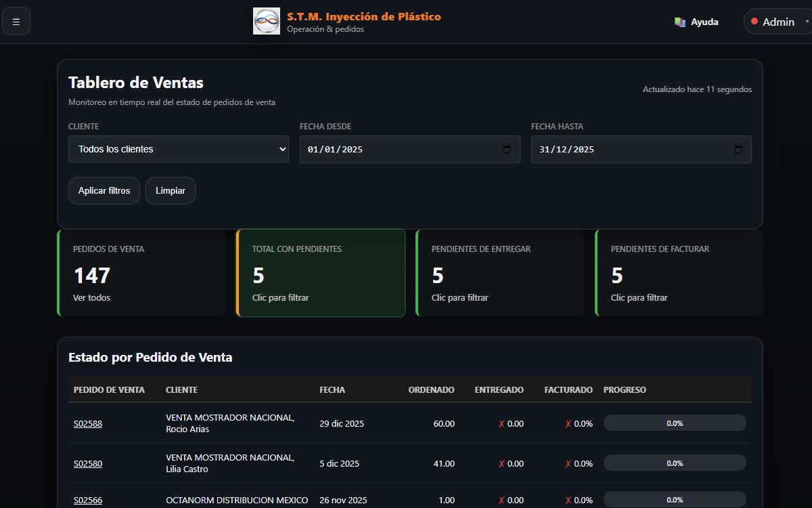Click the S.T.M. company logo image

coord(267,21)
